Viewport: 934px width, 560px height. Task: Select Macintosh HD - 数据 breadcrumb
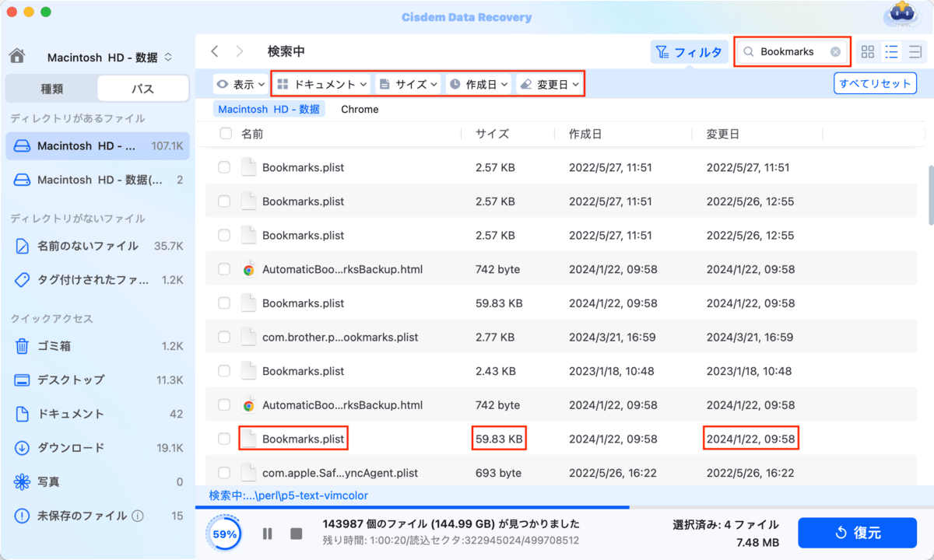[x=269, y=109]
